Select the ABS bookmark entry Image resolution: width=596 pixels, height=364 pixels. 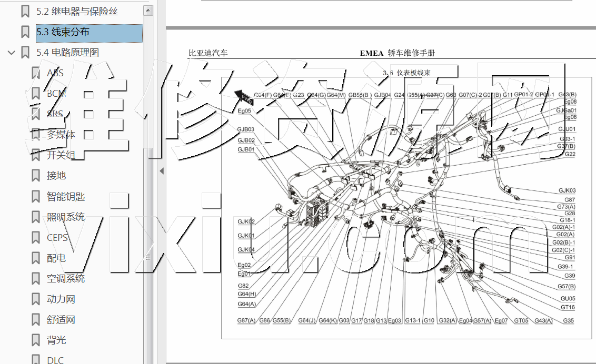(55, 73)
